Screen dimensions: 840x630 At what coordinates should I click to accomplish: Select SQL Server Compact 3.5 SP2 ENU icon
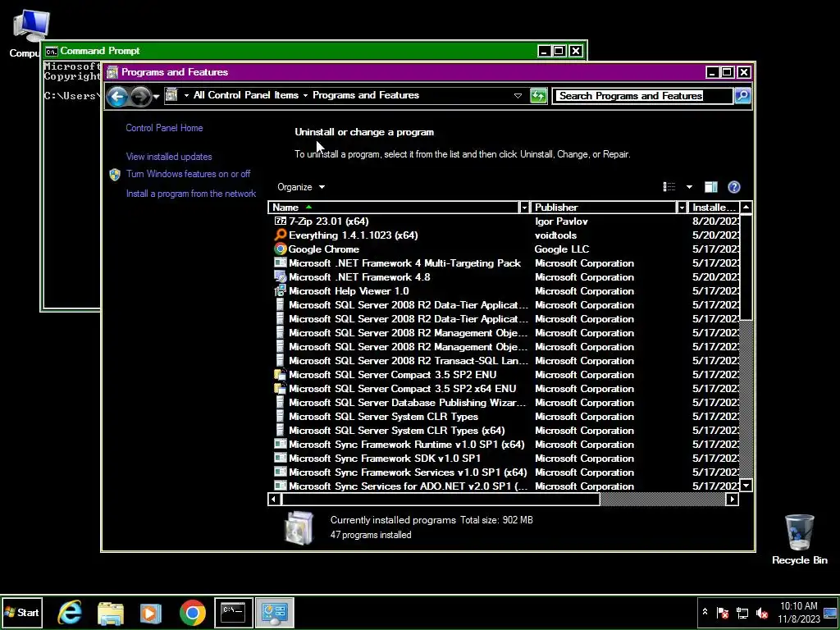click(281, 374)
